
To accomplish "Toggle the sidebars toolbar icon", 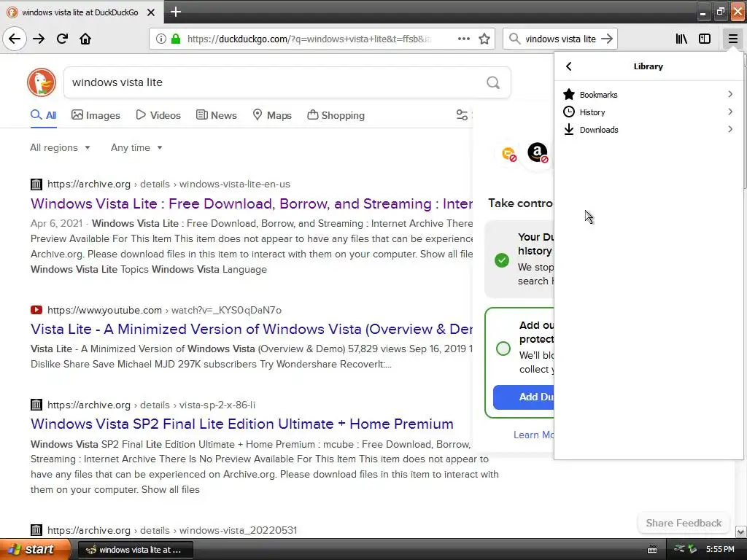I will [x=705, y=39].
